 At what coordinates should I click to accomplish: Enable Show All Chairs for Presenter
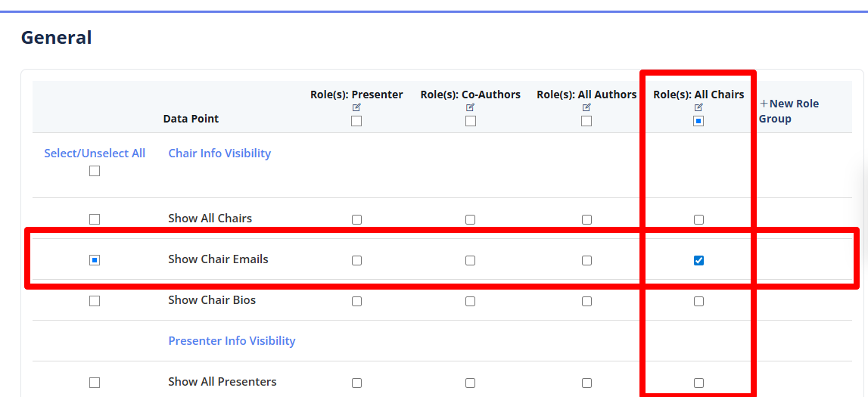pos(356,220)
